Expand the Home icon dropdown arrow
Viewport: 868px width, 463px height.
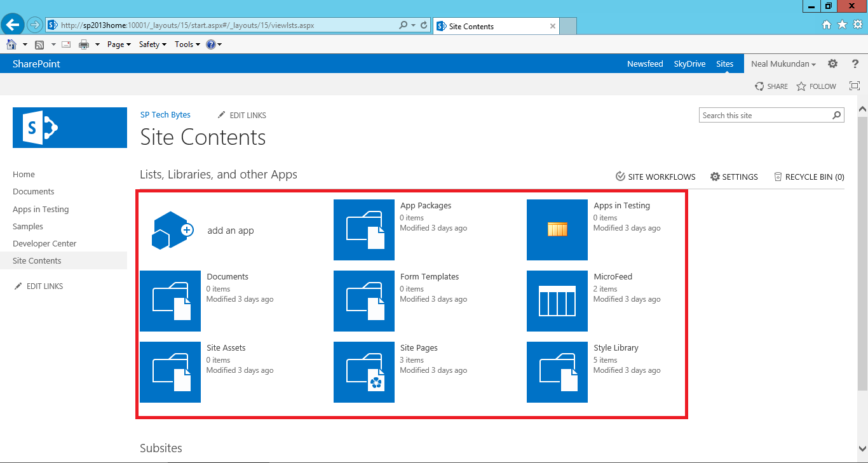pos(25,44)
